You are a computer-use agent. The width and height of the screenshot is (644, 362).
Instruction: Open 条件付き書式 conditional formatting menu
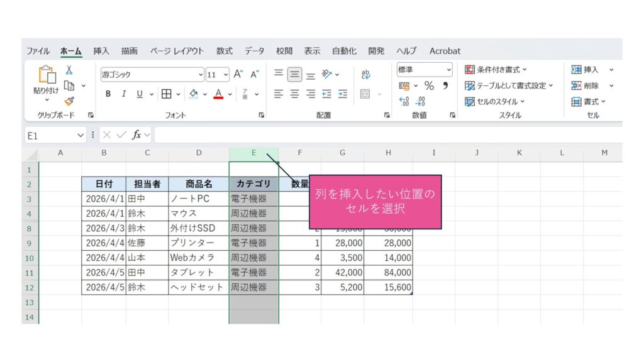click(x=496, y=70)
